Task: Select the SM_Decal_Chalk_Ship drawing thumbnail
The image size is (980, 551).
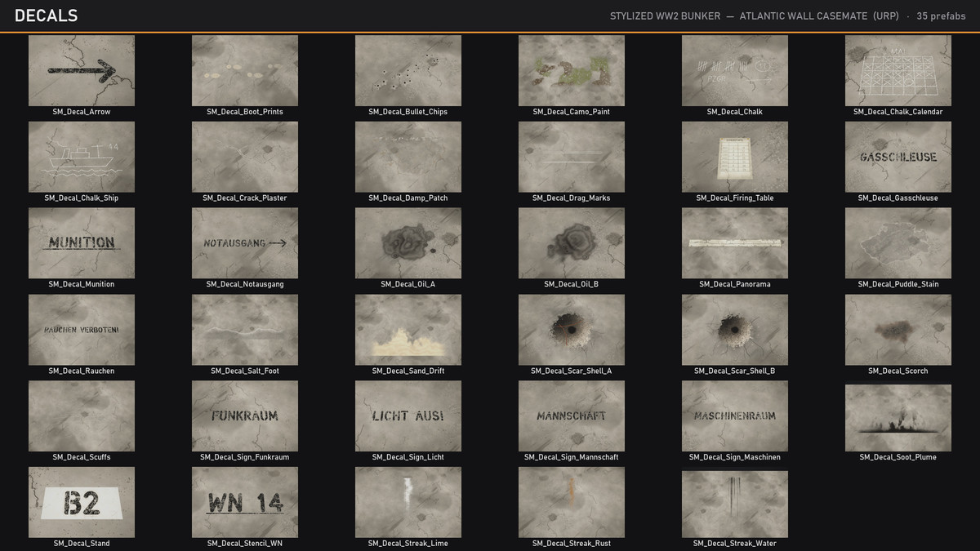Action: [x=82, y=157]
